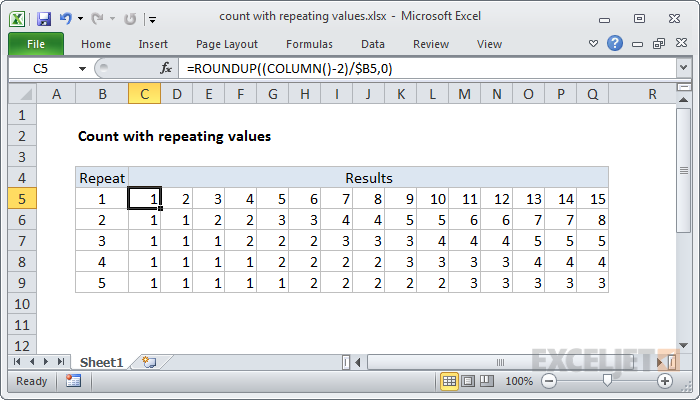This screenshot has height=400, width=700.
Task: Select cell Q5 containing 15
Action: [592, 199]
